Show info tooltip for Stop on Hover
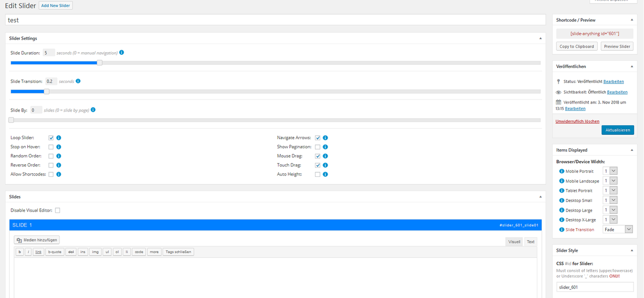The width and height of the screenshot is (644, 298). [x=59, y=147]
